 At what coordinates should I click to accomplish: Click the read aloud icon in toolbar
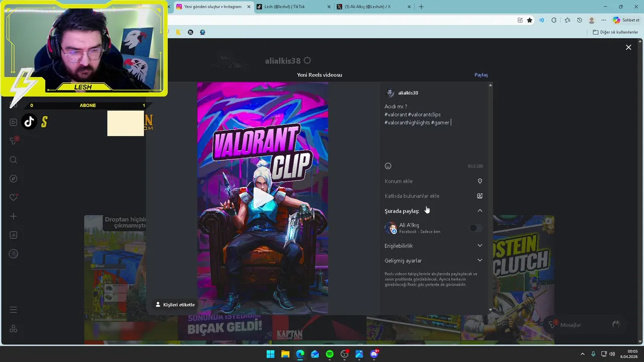pyautogui.click(x=541, y=20)
